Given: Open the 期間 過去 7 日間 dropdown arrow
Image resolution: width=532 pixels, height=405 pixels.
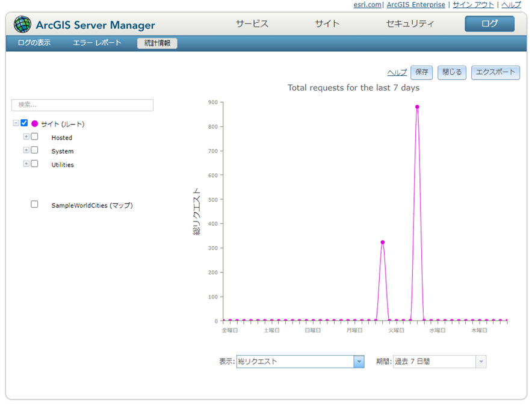Looking at the screenshot, I should pyautogui.click(x=481, y=362).
